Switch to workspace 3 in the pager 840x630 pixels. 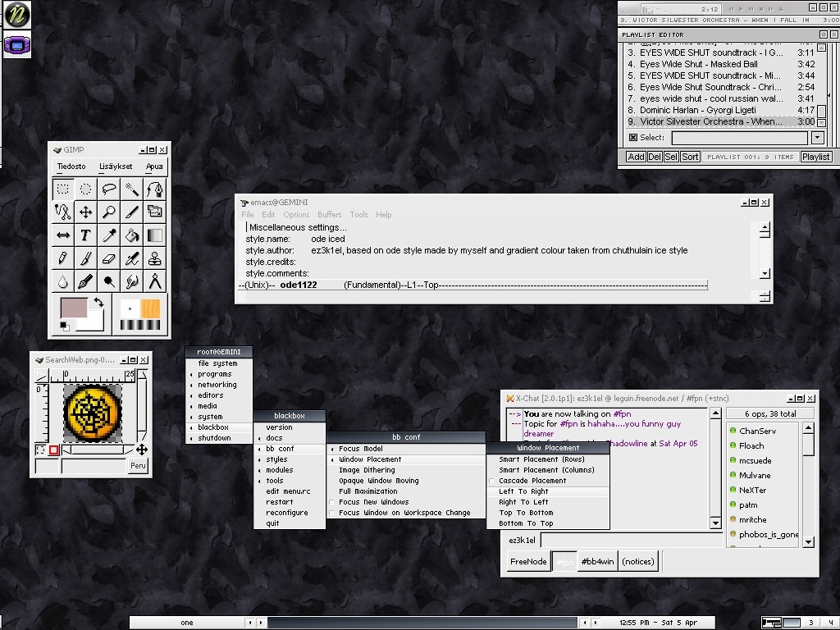pyautogui.click(x=811, y=623)
